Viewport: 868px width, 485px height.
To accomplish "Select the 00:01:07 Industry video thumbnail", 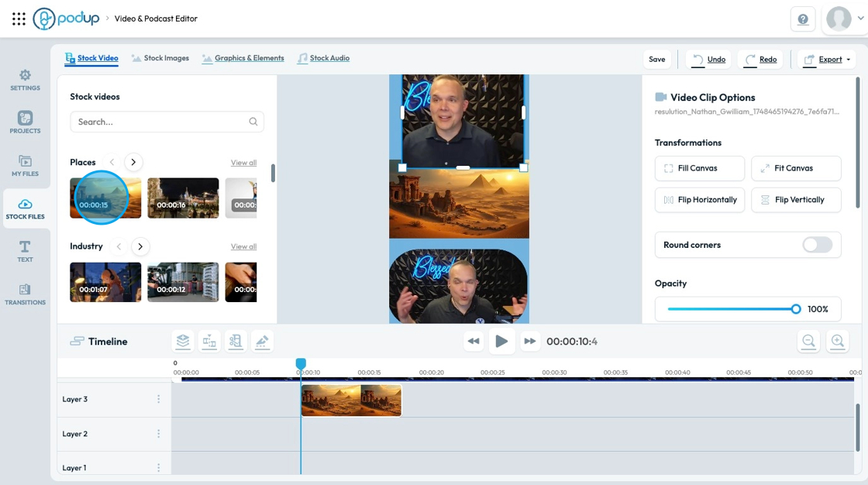I will (105, 282).
